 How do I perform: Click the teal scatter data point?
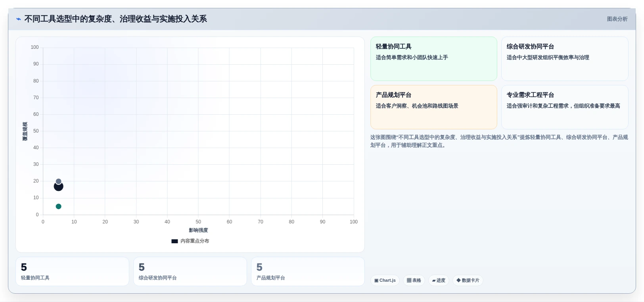[58, 206]
